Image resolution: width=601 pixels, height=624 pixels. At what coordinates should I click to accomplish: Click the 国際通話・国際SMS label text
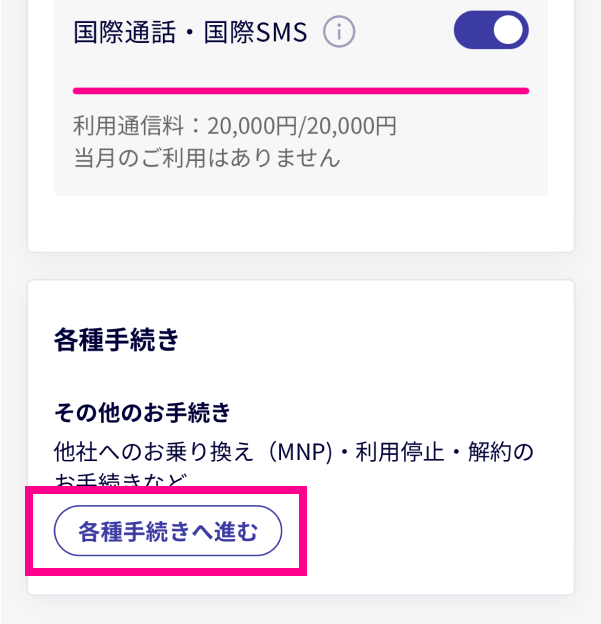pos(190,32)
